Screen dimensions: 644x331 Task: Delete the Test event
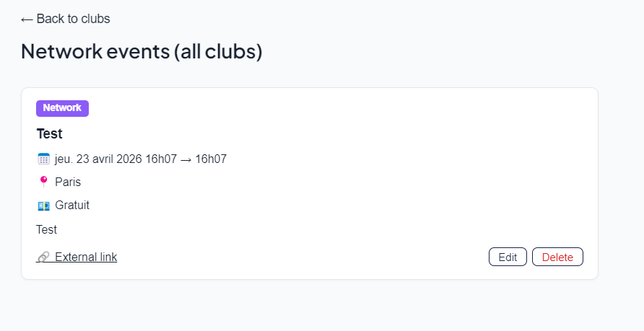point(557,257)
